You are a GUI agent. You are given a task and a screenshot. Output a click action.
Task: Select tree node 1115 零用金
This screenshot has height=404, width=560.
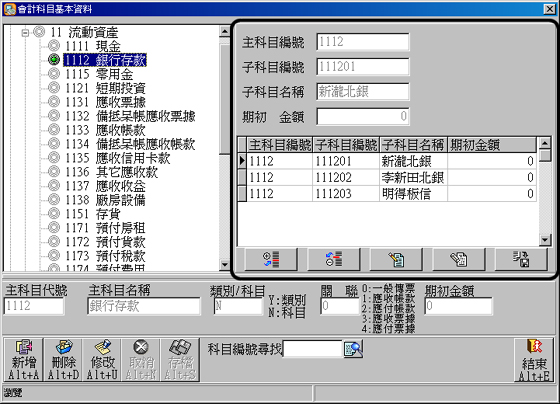[99, 74]
